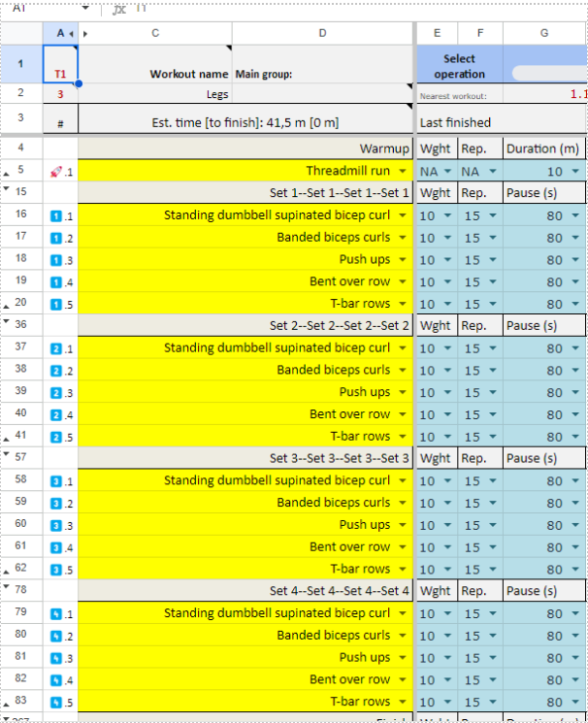The width and height of the screenshot is (588, 723).
Task: Open the Name box dropdown arrow
Action: point(85,8)
